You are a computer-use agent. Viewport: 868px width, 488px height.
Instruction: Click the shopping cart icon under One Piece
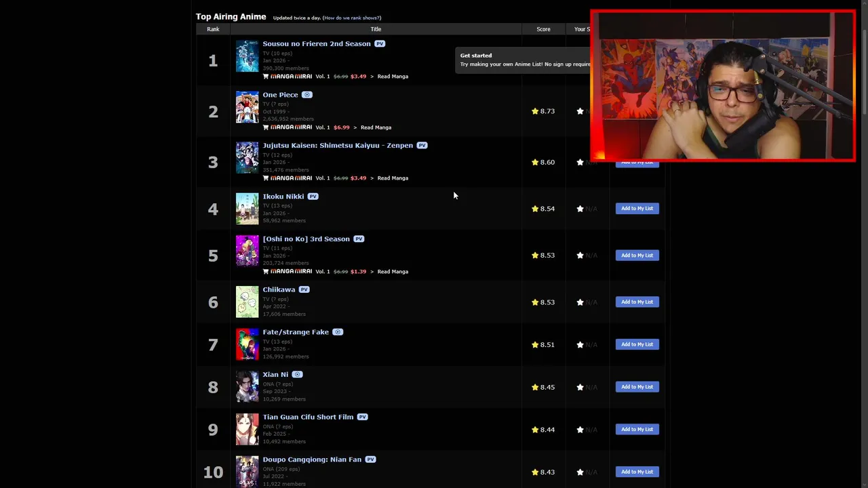coord(266,127)
